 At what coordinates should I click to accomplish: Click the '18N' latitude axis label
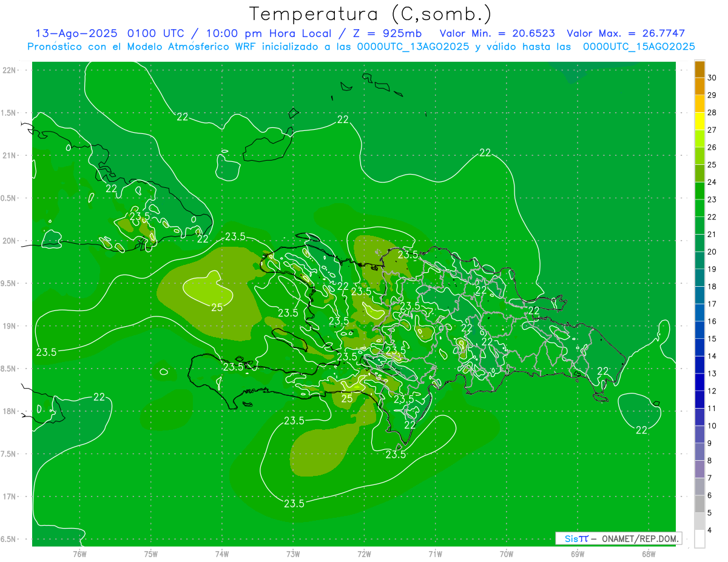click(9, 412)
